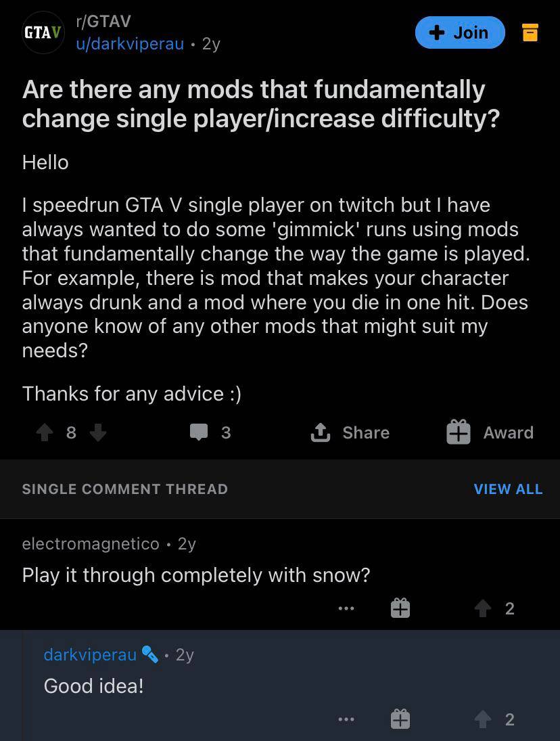Go to r/GTAV subreddit name link

[103, 22]
